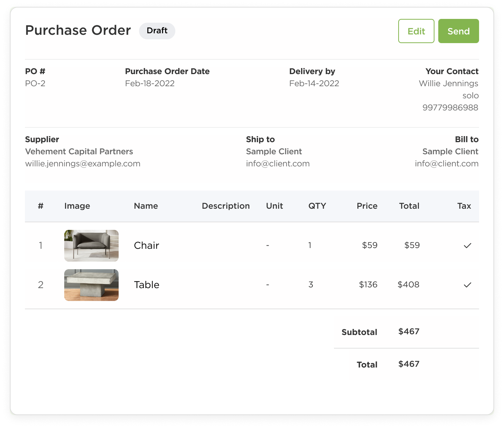Click the Unit column header
This screenshot has width=504, height=428.
click(x=274, y=206)
